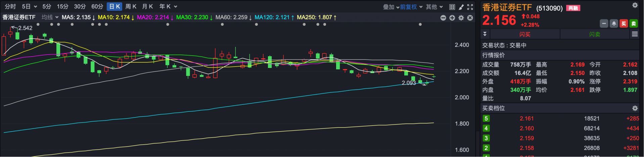Open quote panel settings gear at top right
Viewport: 644px width, 157px height.
point(635,5)
